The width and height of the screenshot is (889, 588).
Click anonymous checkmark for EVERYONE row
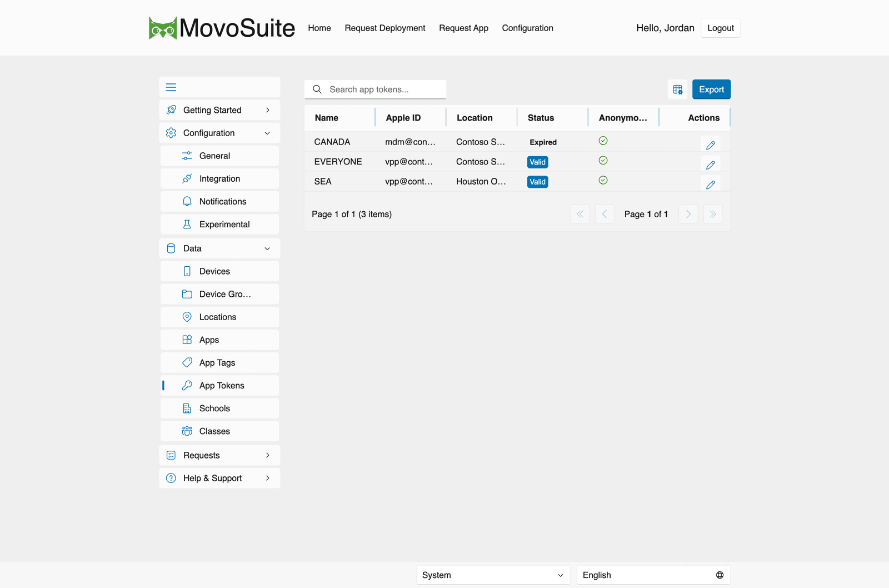click(603, 161)
